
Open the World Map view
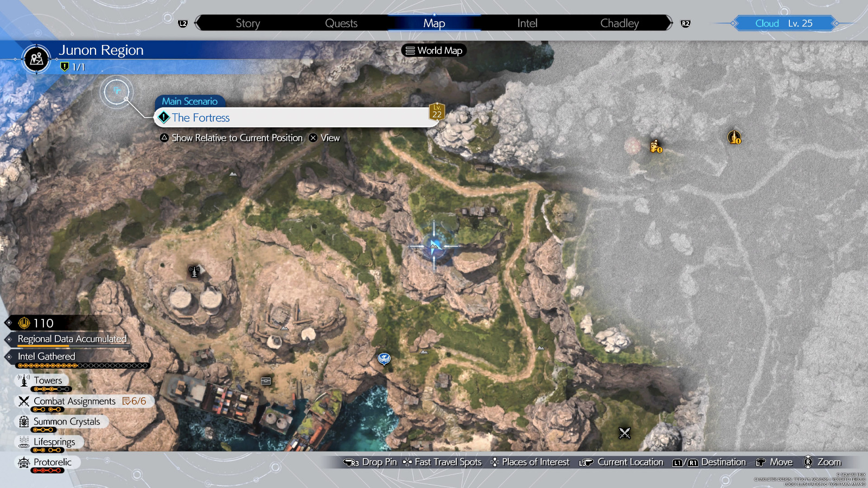pos(433,50)
